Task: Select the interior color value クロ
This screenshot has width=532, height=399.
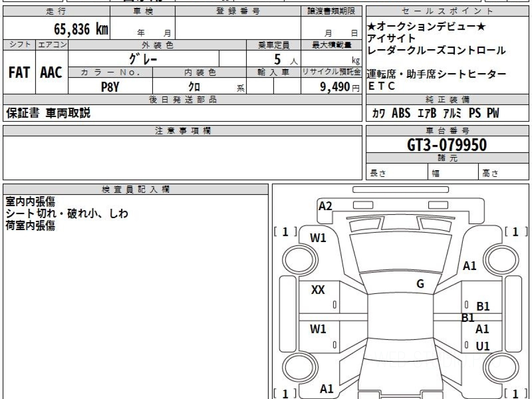Action: [194, 86]
